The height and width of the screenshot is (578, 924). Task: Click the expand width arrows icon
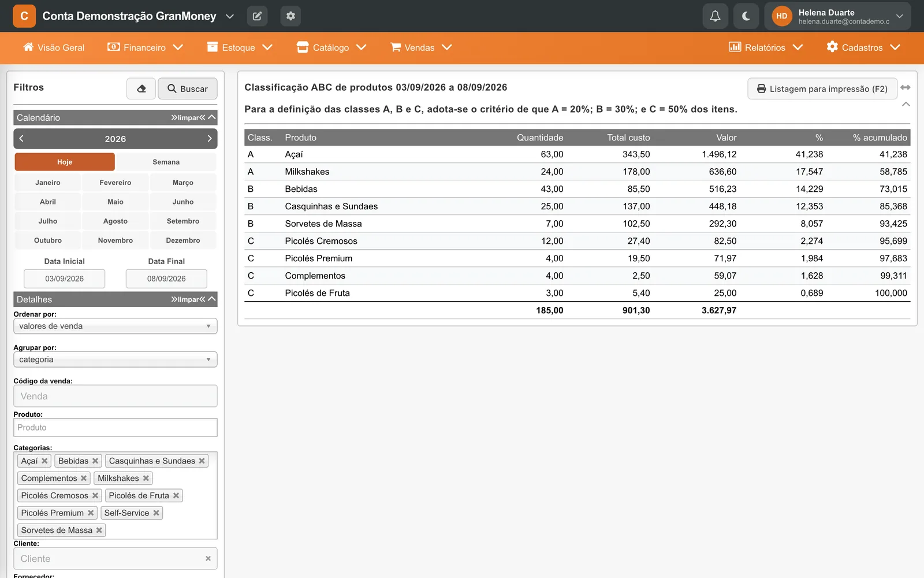coord(906,87)
